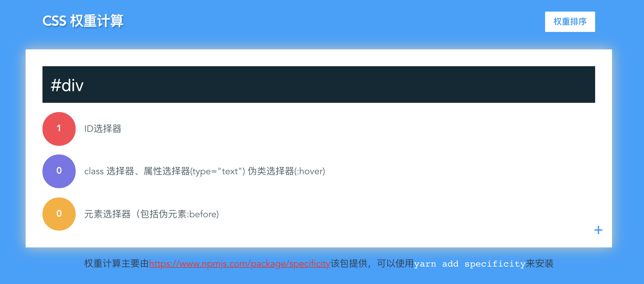
Task: Click the blue plus icon to add a selector
Action: point(598,230)
